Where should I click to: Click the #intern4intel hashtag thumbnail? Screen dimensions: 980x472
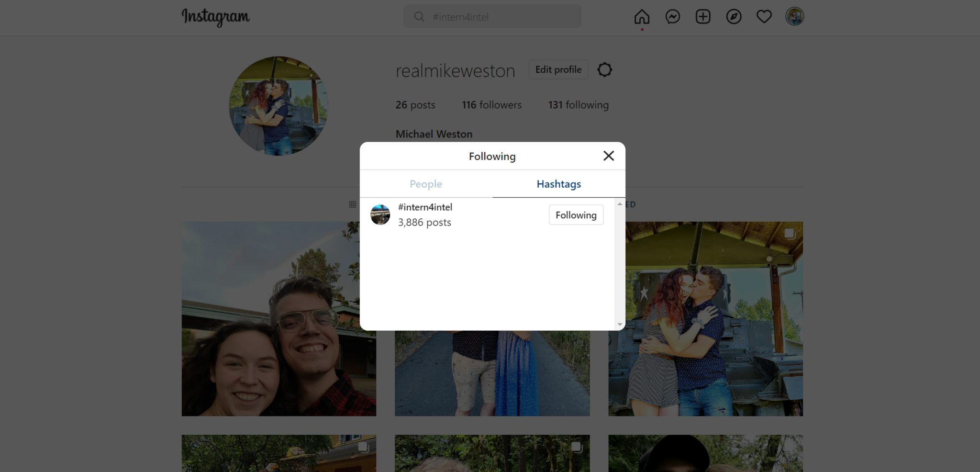(x=380, y=215)
